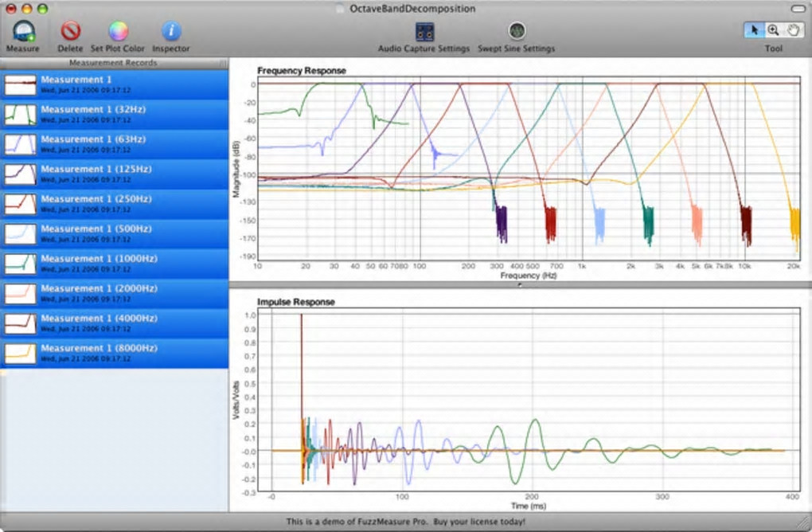
Task: Click the Measure toolbar icon
Action: pos(22,32)
